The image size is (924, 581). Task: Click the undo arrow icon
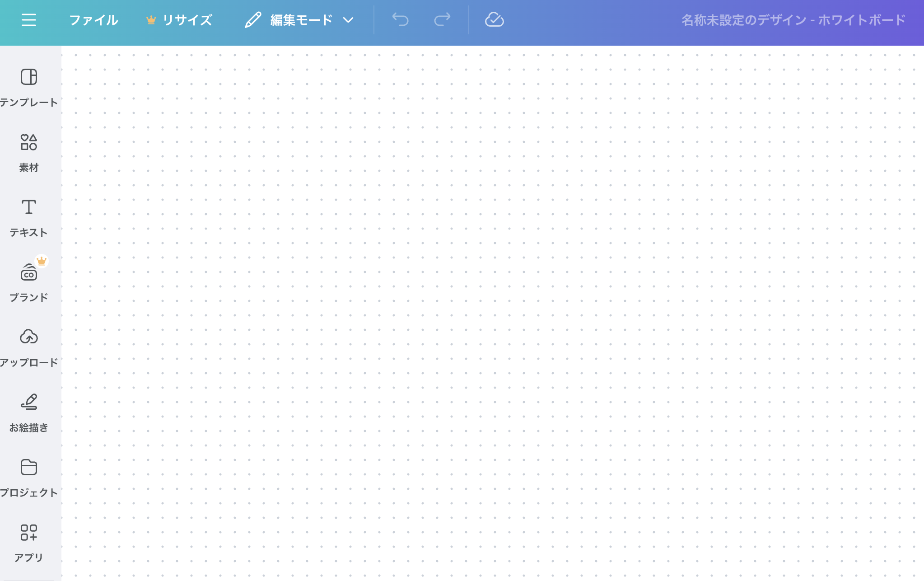coord(400,20)
